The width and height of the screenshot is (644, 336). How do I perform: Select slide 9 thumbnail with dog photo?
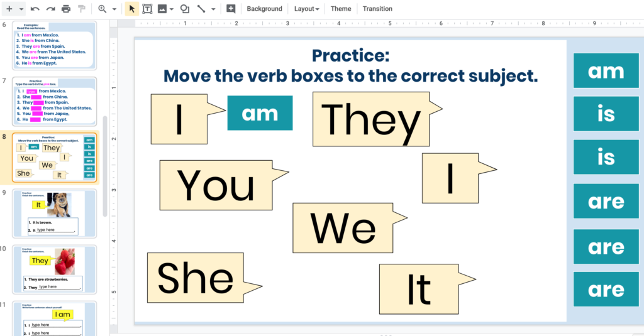(x=55, y=214)
